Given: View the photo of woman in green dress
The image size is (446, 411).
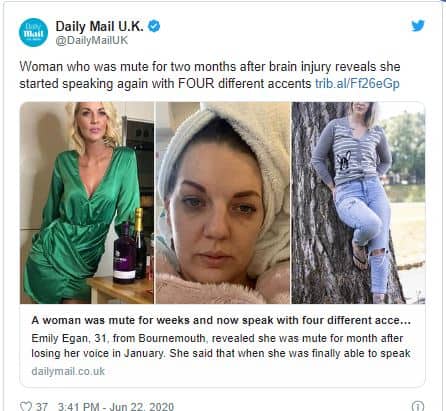Looking at the screenshot, I should tap(87, 203).
